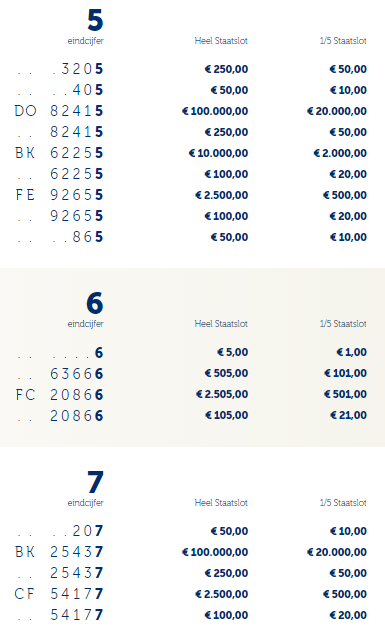Select the BK 25437 lottery number
385x633 pixels.
(x=59, y=552)
